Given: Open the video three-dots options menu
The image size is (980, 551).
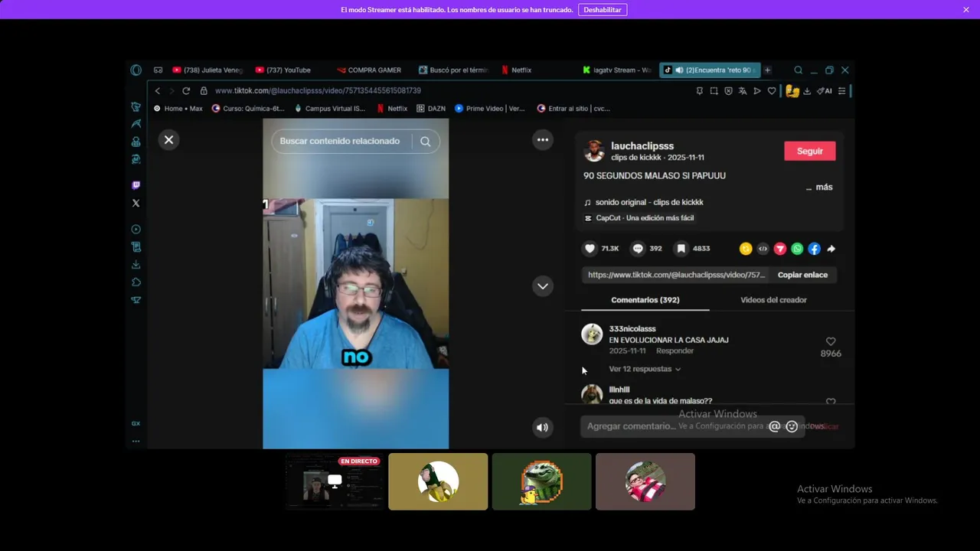Looking at the screenshot, I should (x=543, y=139).
